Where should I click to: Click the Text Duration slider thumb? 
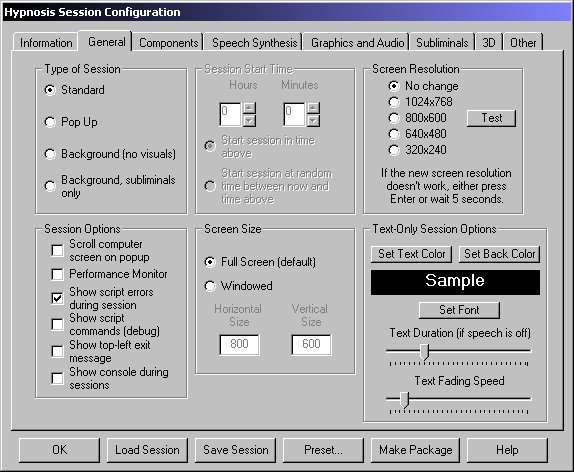pos(424,352)
